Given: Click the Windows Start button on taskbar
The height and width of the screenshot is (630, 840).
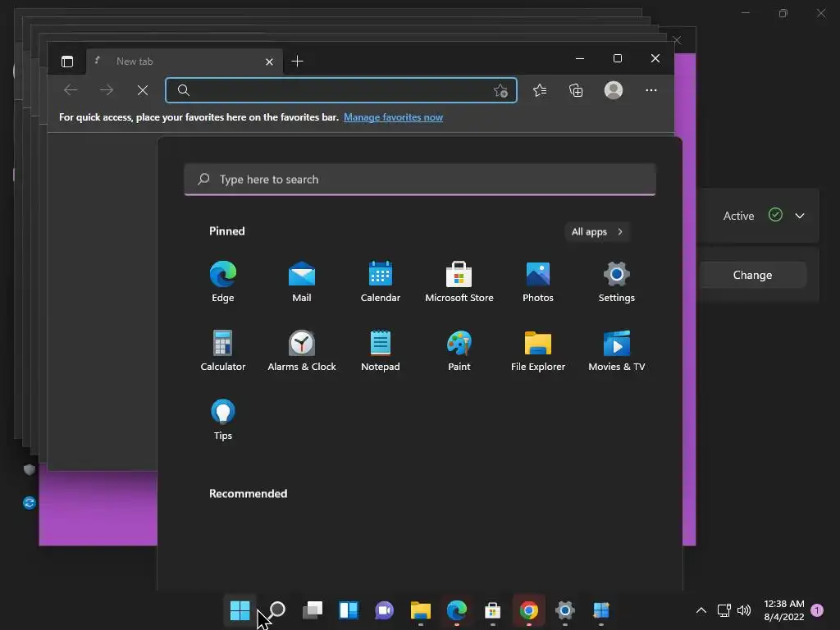Looking at the screenshot, I should click(240, 610).
